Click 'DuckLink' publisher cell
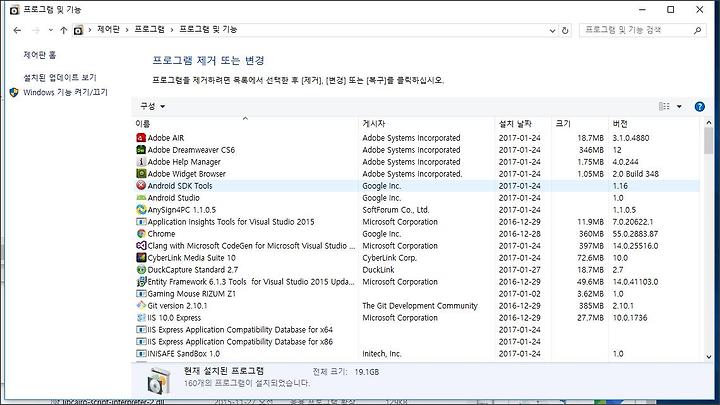The height and width of the screenshot is (405, 720). 378,270
